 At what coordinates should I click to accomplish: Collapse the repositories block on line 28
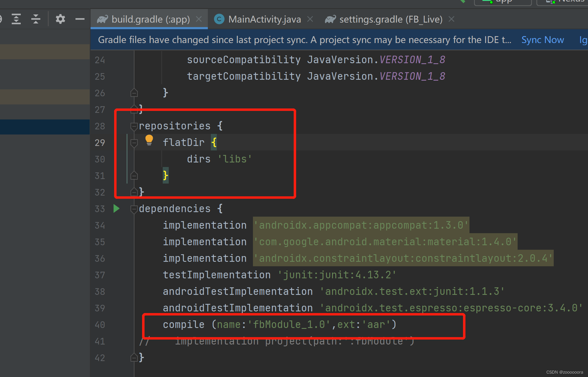click(x=134, y=127)
